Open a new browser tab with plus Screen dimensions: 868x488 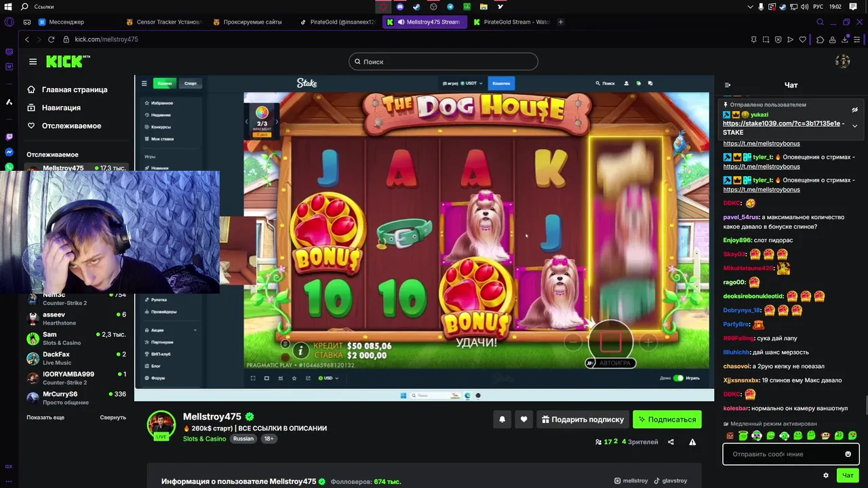click(x=560, y=22)
